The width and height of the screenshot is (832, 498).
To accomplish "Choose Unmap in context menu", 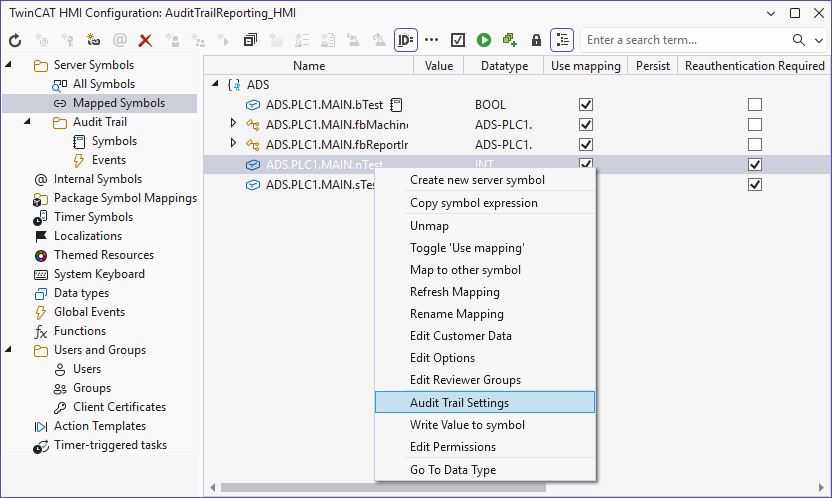I will (485, 226).
